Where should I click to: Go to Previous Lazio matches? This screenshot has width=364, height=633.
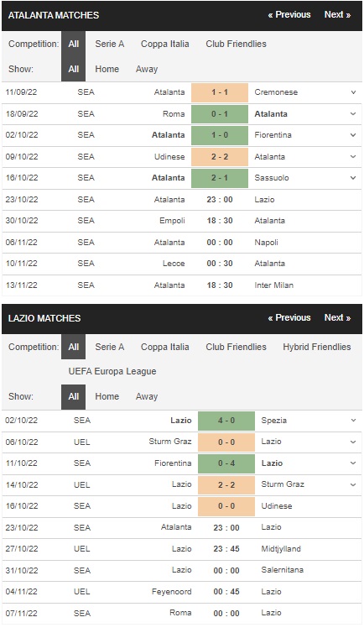[x=289, y=318]
